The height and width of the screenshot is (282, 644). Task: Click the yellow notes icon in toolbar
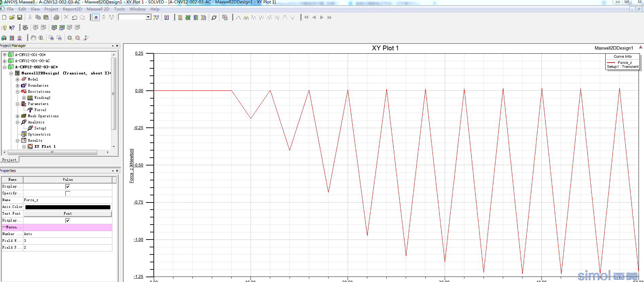click(x=180, y=17)
